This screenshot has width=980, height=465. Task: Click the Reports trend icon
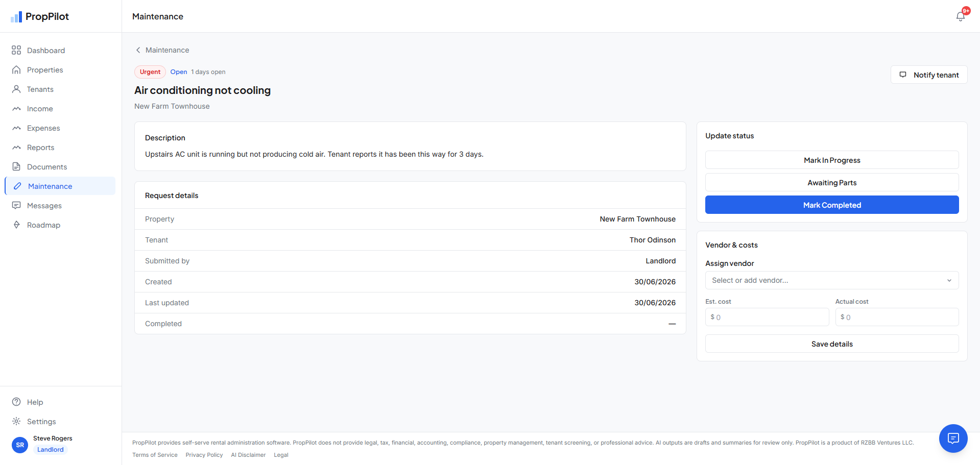(x=16, y=147)
